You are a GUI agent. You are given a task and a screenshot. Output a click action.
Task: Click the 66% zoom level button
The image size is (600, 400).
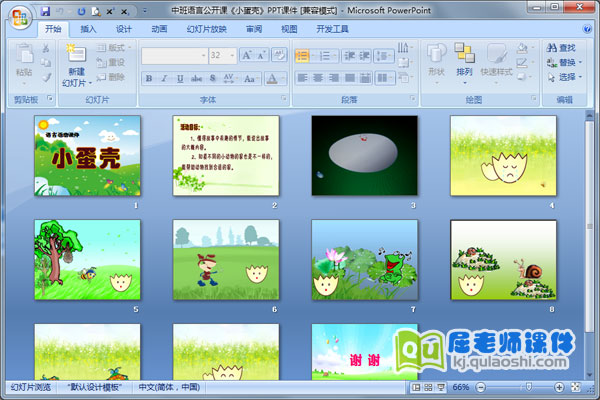coord(461,387)
